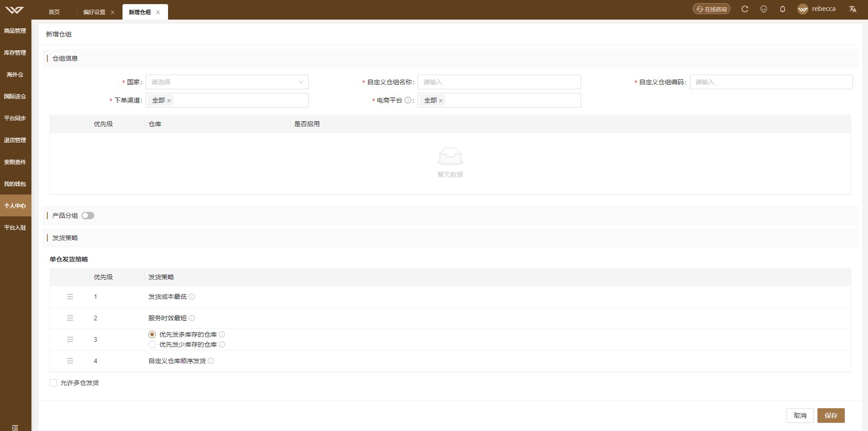Viewport: 868px width, 431px height.
Task: Focus the 自定义仓组名称 input field
Action: 499,82
